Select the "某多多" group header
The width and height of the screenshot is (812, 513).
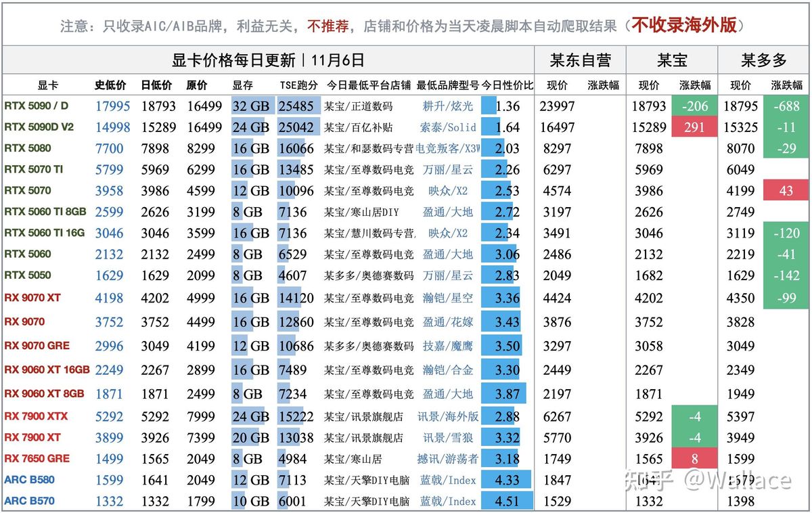tap(764, 60)
